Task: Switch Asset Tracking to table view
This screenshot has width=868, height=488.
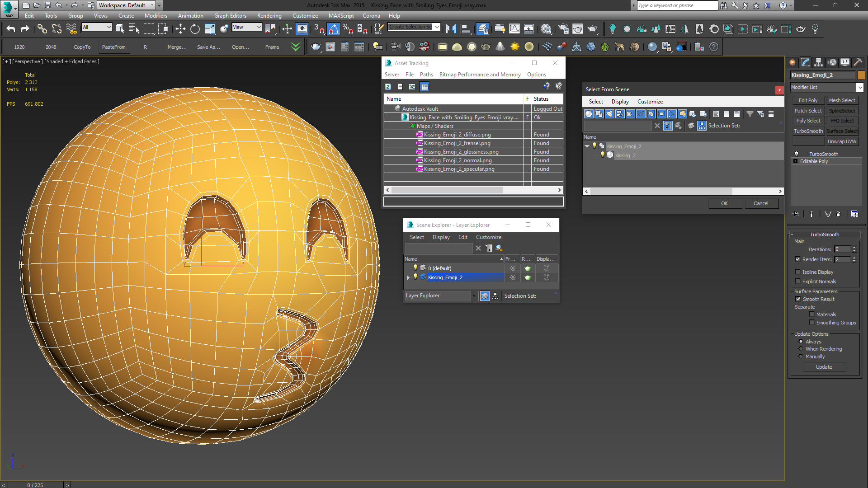Action: click(425, 87)
